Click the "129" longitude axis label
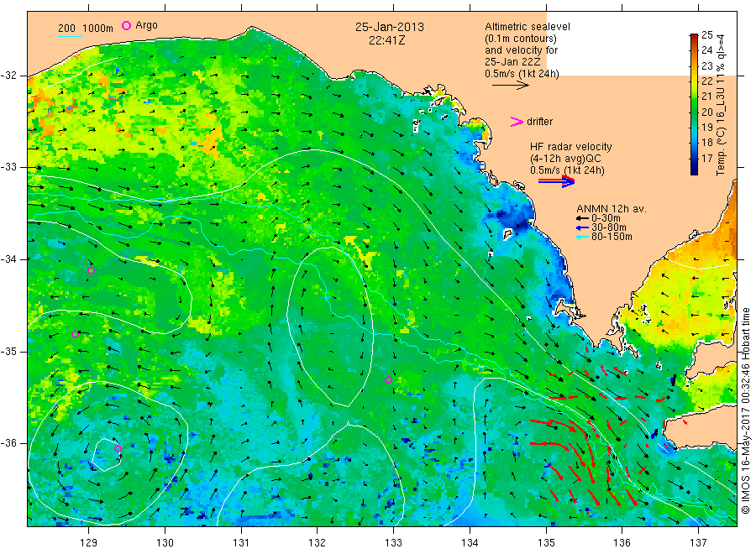The height and width of the screenshot is (554, 756). pyautogui.click(x=89, y=543)
